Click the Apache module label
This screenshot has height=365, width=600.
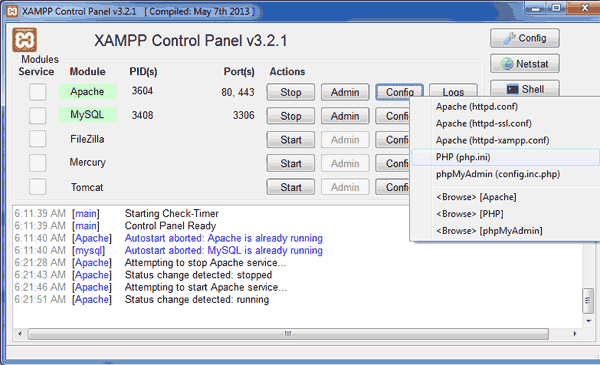pyautogui.click(x=87, y=92)
